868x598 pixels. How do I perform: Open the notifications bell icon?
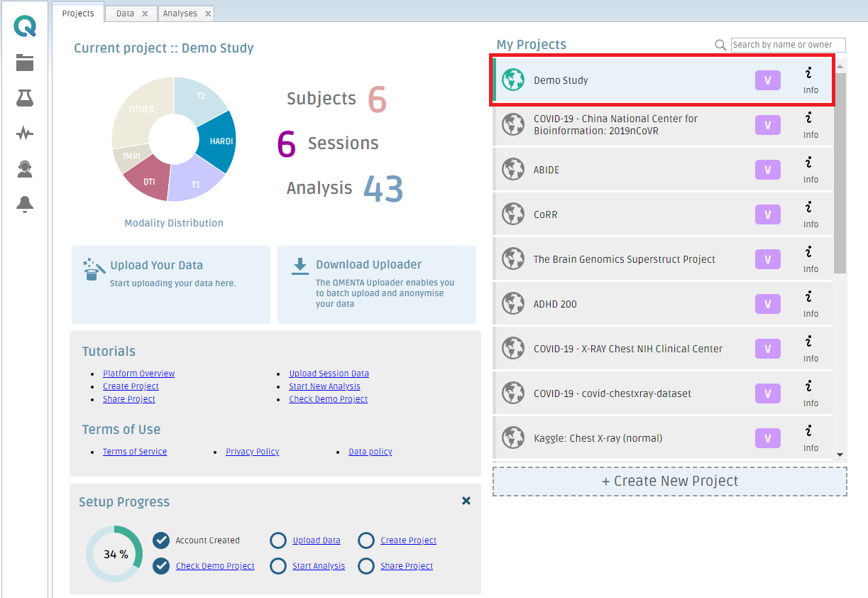tap(25, 205)
